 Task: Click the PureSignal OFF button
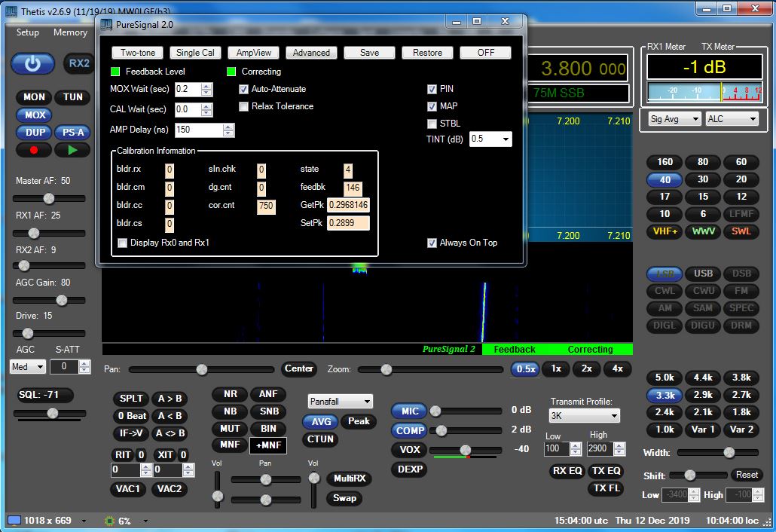point(485,53)
